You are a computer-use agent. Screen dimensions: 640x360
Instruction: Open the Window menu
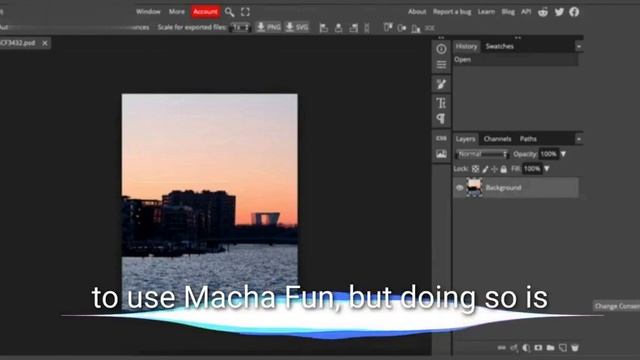point(148,12)
